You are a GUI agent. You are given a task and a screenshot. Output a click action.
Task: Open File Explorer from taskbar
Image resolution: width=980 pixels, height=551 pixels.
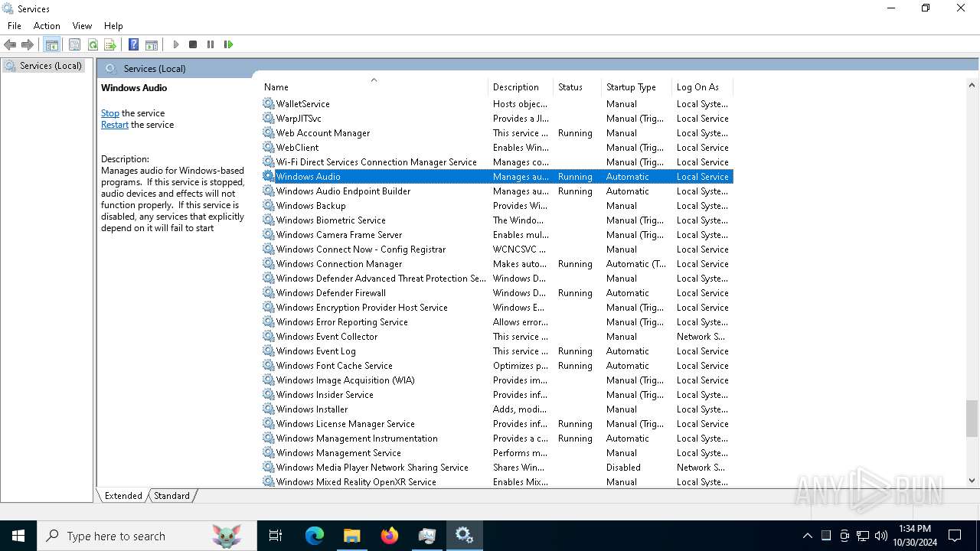pyautogui.click(x=352, y=536)
